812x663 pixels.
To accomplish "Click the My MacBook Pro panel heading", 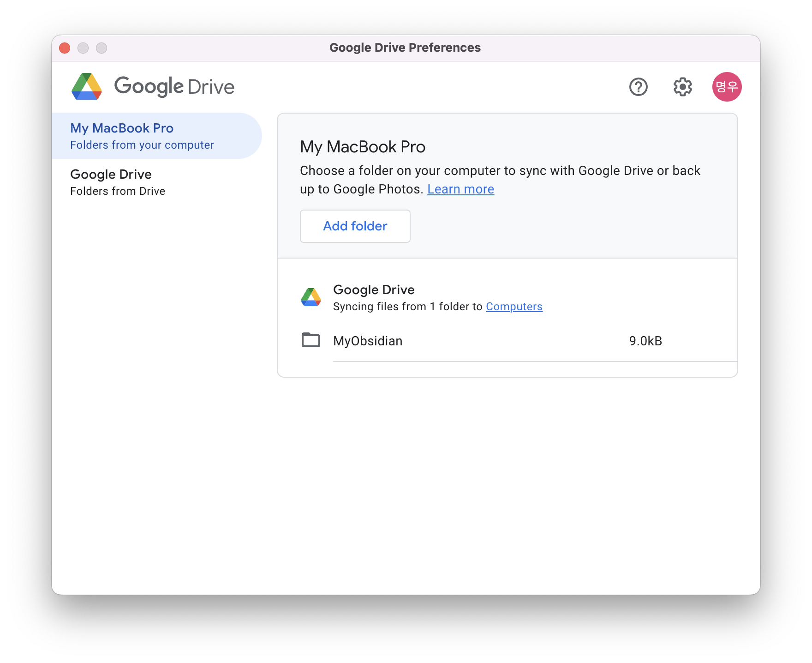I will (x=363, y=147).
